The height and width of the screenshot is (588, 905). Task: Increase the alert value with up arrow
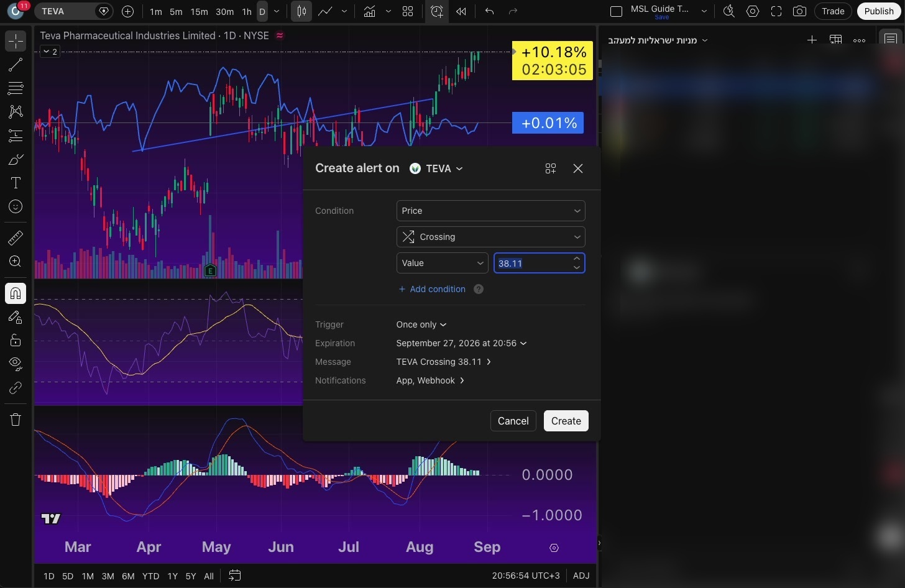pyautogui.click(x=577, y=259)
